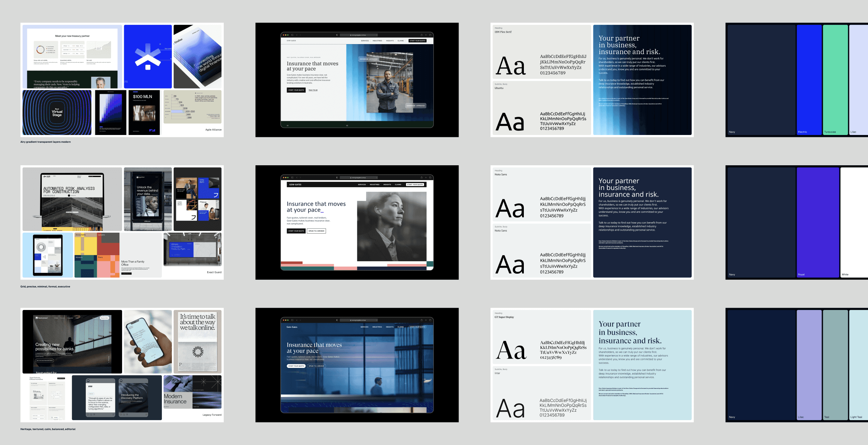Click the TALK TO US link
Image resolution: width=868 pixels, height=445 pixels.
[x=313, y=90]
